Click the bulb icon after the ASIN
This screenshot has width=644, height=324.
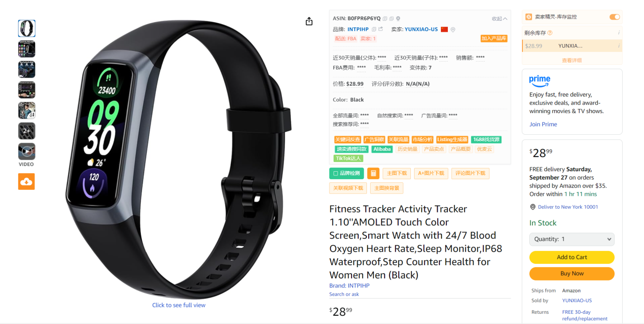click(x=398, y=19)
